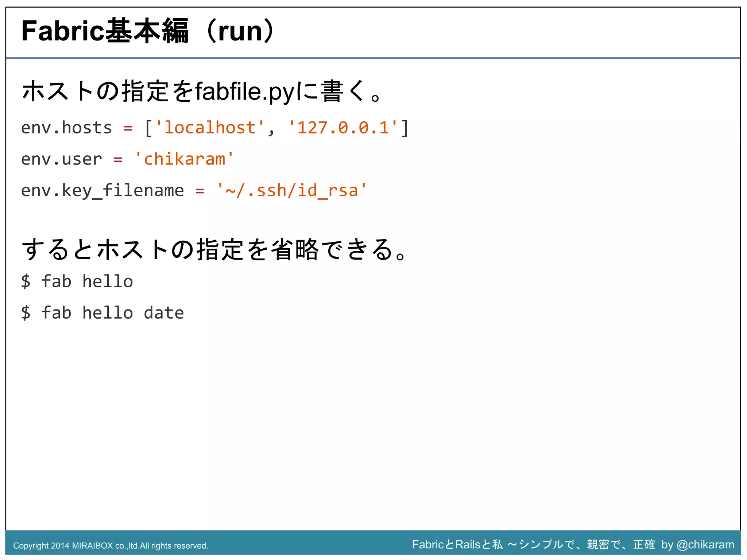Viewport: 747px width, 560px height.
Task: Click the string 'localhost' in env.hosts
Action: [x=210, y=128]
